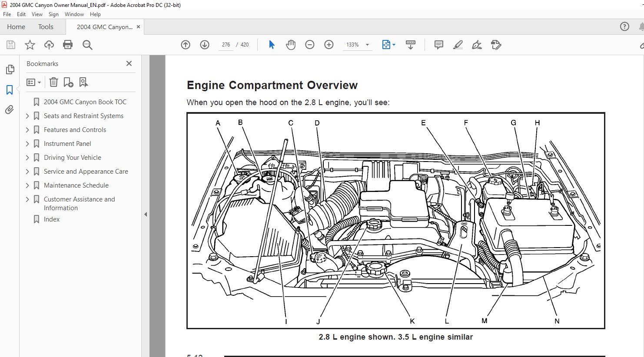
Task: Close the Bookmarks panel
Action: click(x=129, y=63)
